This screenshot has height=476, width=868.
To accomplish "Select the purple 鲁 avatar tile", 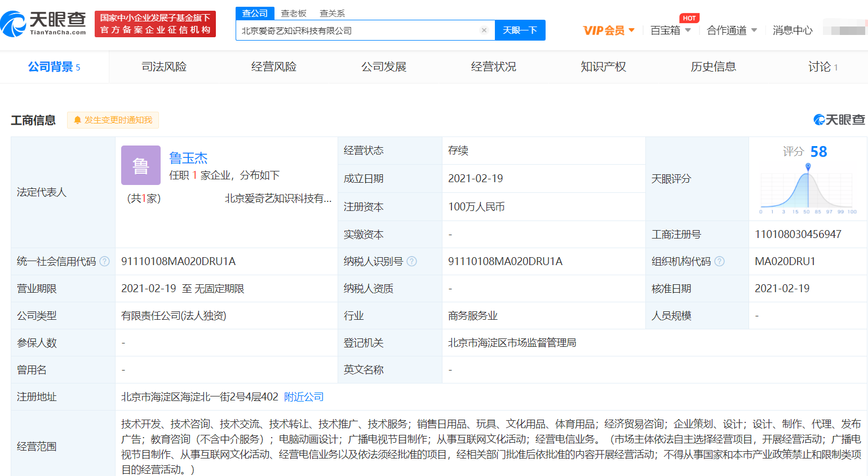I will point(141,165).
